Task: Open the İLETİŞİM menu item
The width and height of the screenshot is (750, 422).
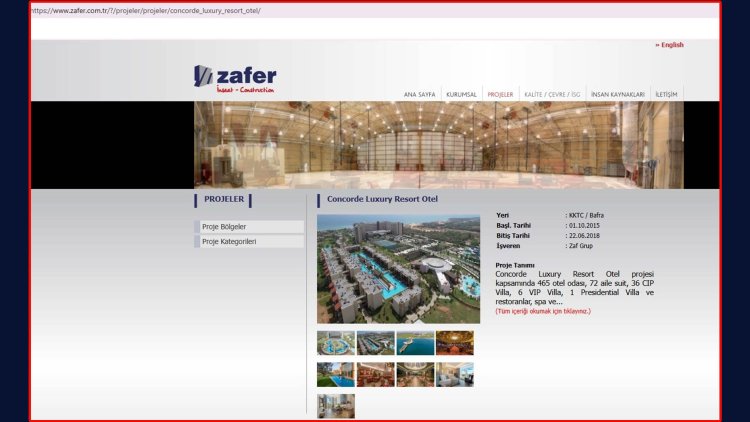Action: coord(666,95)
